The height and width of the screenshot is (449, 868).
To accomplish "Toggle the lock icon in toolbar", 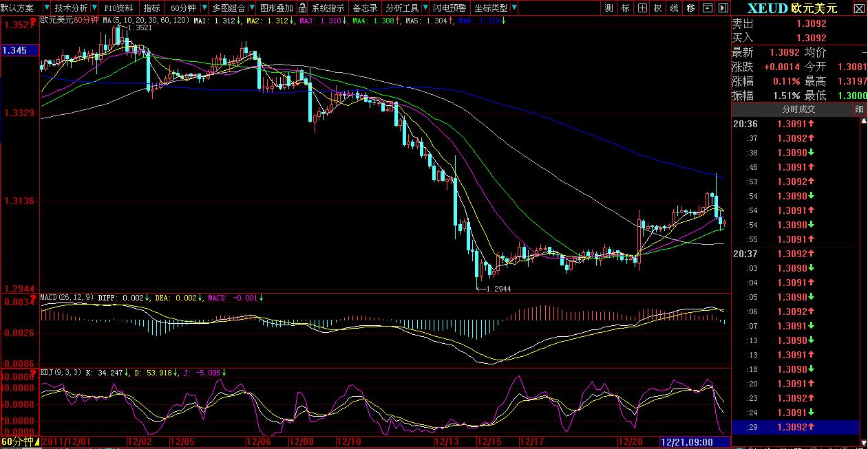I will coord(302,8).
